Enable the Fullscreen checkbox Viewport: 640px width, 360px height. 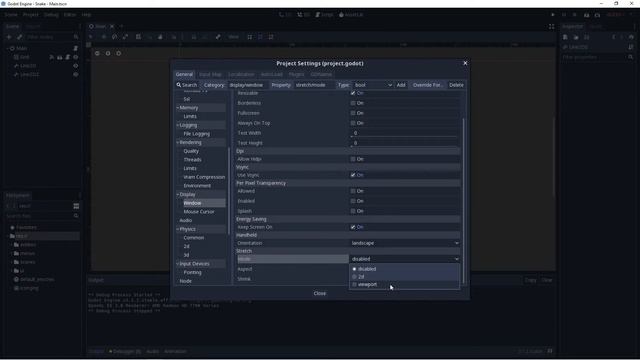tap(353, 113)
